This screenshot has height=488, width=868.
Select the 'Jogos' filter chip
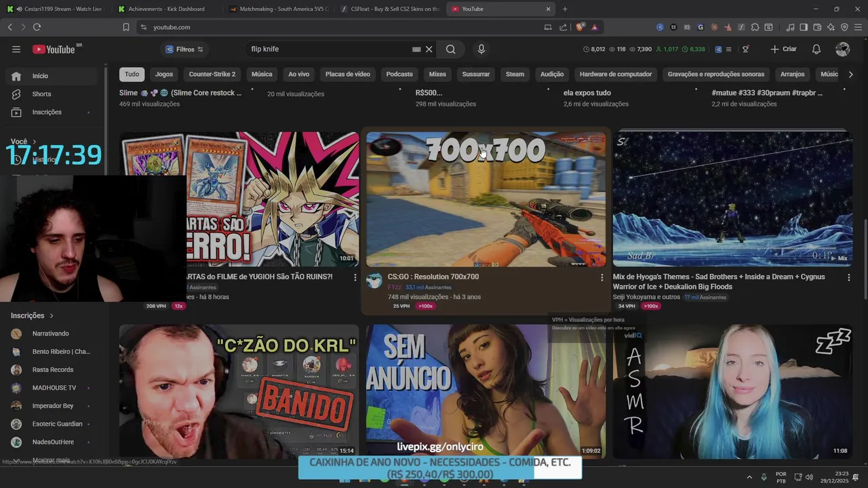point(164,75)
